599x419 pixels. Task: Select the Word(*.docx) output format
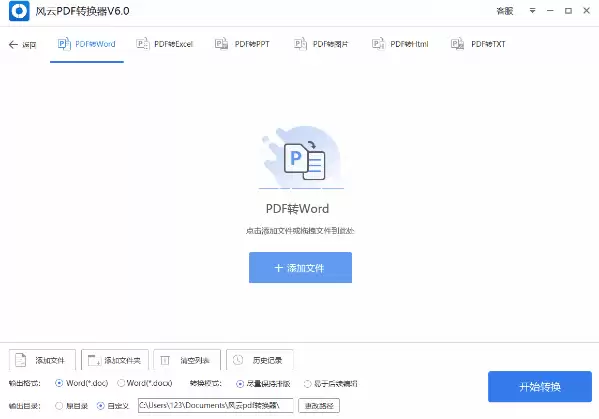[x=145, y=383]
